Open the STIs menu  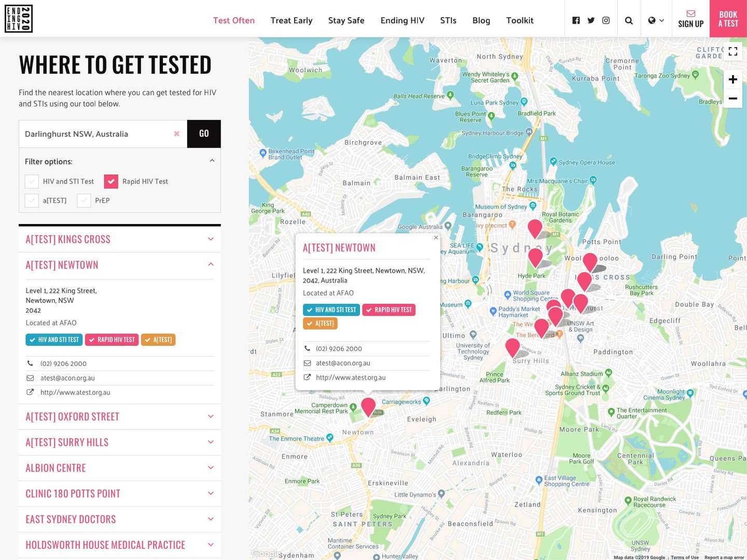click(x=448, y=20)
